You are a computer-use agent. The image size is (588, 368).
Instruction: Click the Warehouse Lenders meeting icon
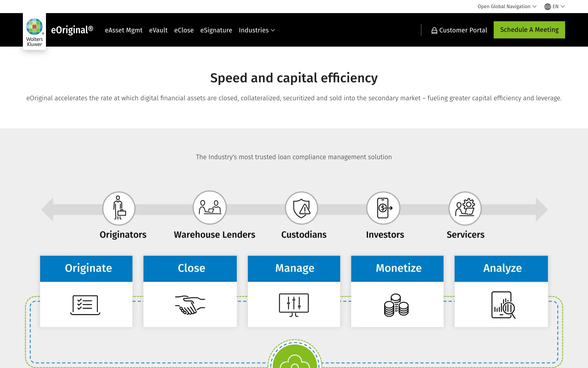pyautogui.click(x=210, y=207)
